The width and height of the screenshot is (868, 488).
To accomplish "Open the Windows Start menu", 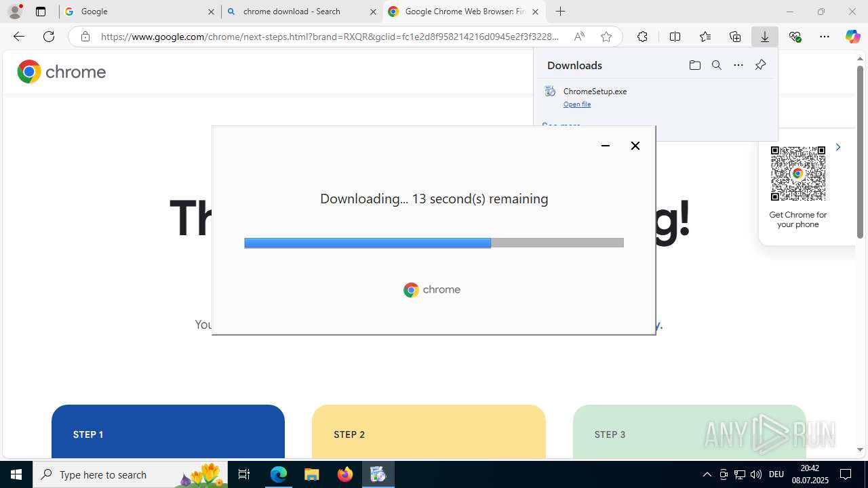I will point(16,474).
